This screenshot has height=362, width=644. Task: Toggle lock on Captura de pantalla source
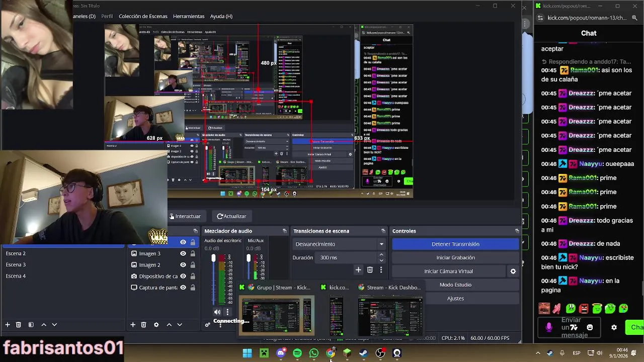click(193, 288)
